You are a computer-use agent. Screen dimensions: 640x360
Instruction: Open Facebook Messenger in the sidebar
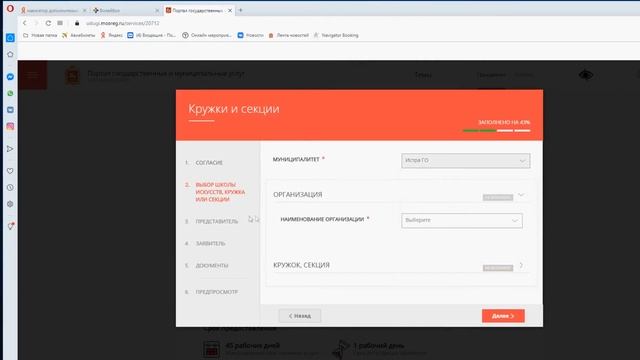(x=10, y=77)
